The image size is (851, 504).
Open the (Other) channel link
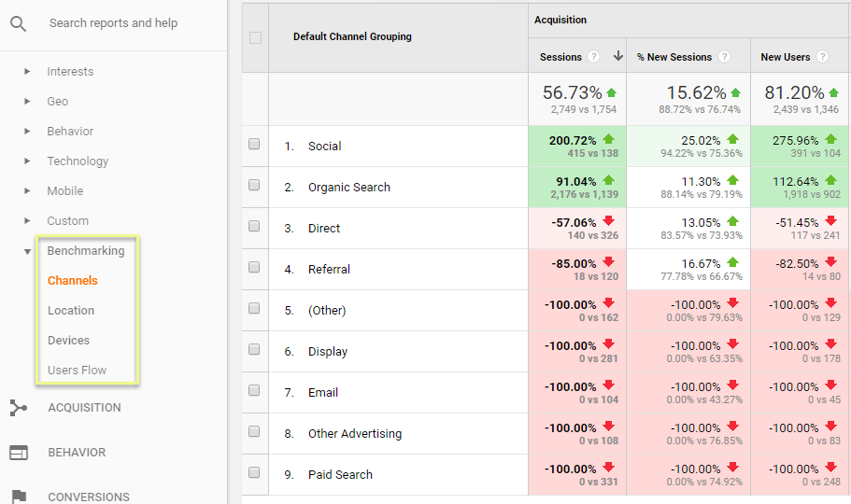[327, 310]
